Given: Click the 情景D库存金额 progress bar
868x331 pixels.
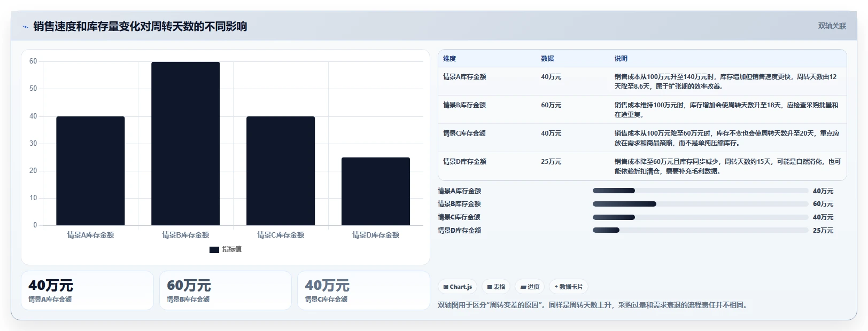Looking at the screenshot, I should tap(700, 231).
